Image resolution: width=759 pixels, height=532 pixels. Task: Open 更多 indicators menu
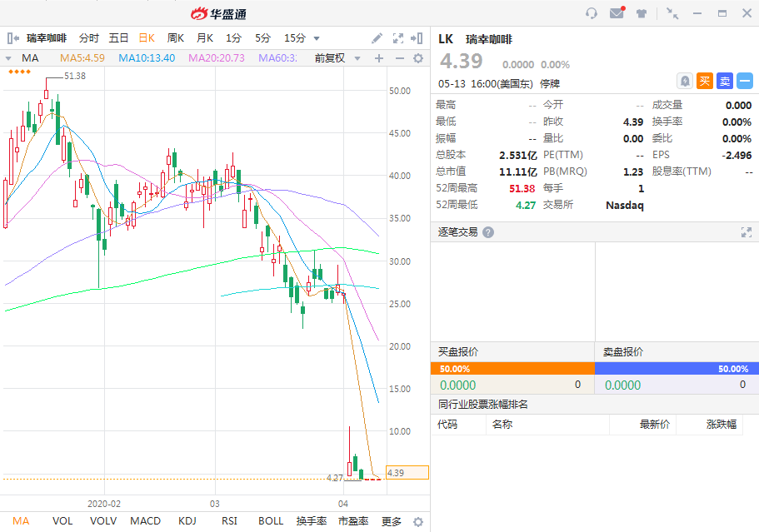391,521
